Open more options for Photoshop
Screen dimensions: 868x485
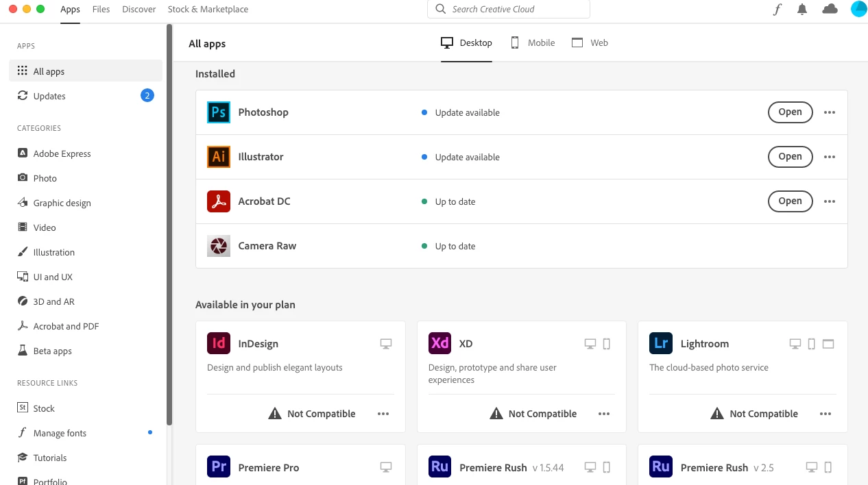point(830,112)
